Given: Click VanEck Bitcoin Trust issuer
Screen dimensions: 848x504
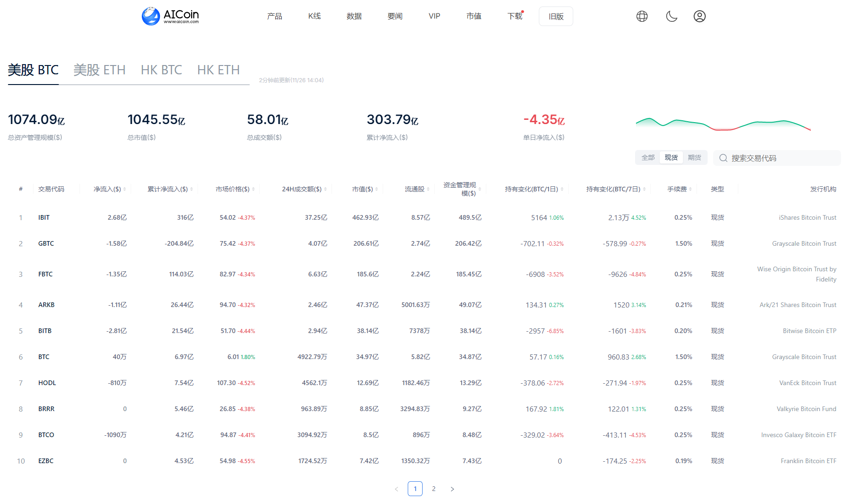Looking at the screenshot, I should click(808, 383).
